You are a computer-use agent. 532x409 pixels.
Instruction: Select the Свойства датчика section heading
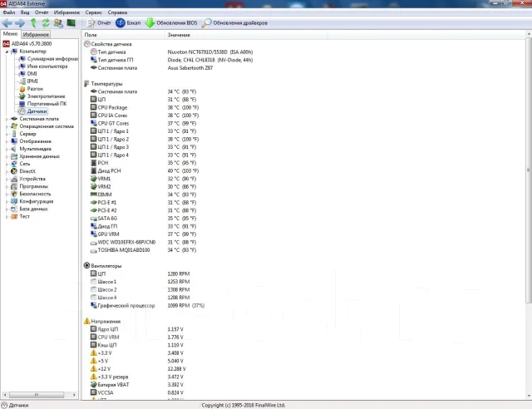(111, 44)
